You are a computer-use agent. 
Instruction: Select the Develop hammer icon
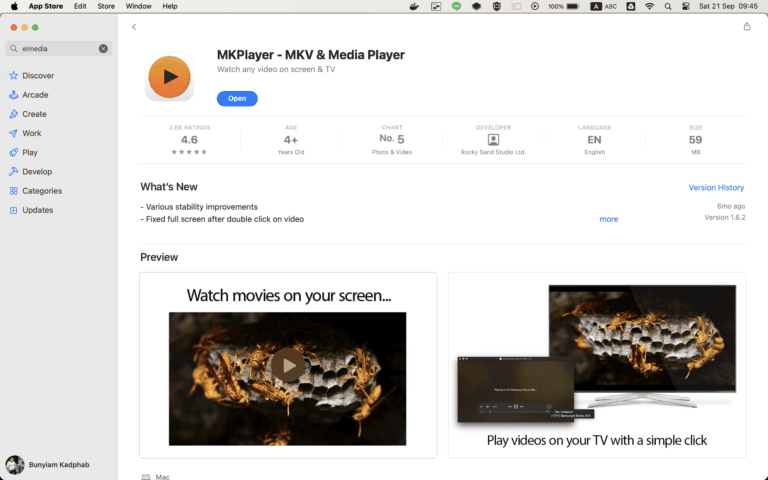pyautogui.click(x=13, y=171)
